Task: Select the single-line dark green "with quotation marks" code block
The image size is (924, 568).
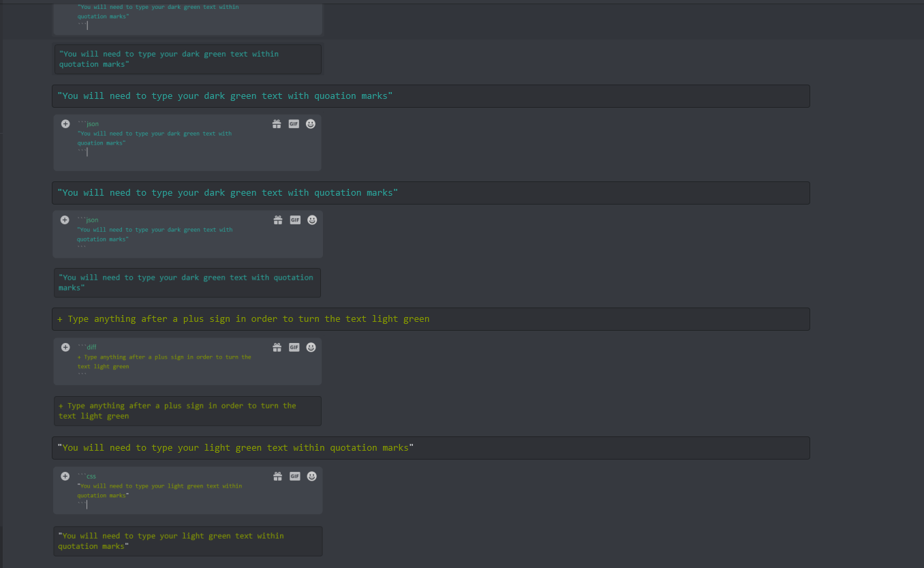Action: coord(431,193)
